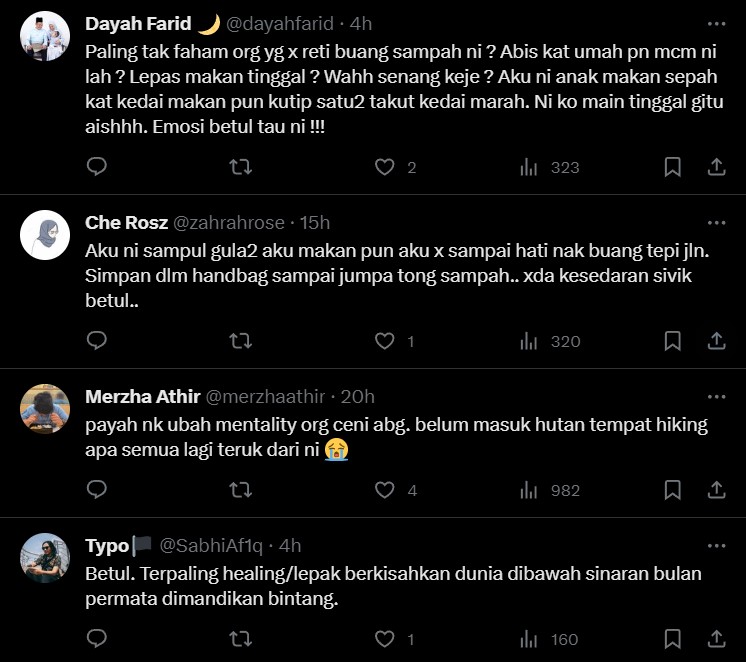
Task: Share Dayah Farid's tweet
Action: (x=716, y=167)
